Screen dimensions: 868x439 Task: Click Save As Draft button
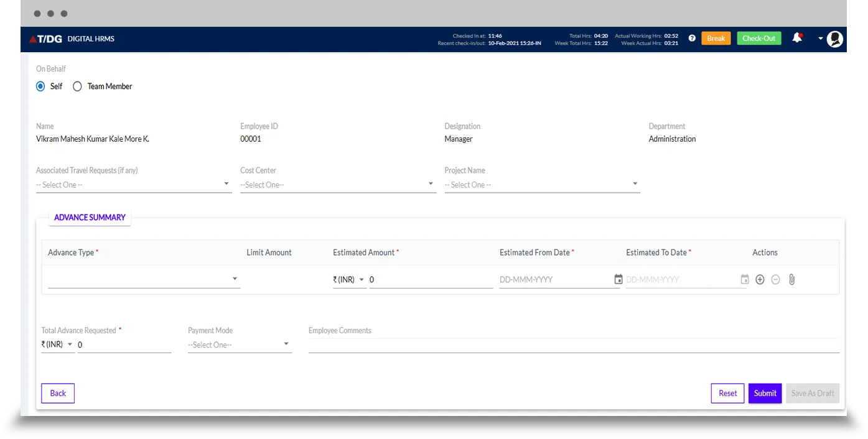pyautogui.click(x=813, y=393)
